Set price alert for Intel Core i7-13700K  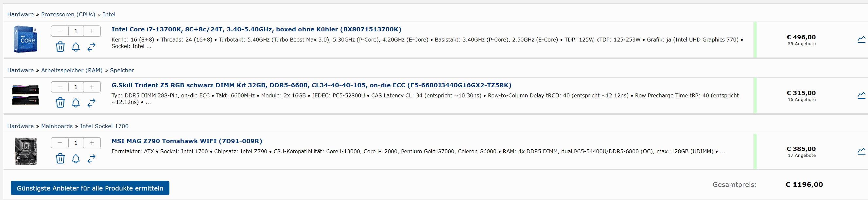pyautogui.click(x=76, y=47)
